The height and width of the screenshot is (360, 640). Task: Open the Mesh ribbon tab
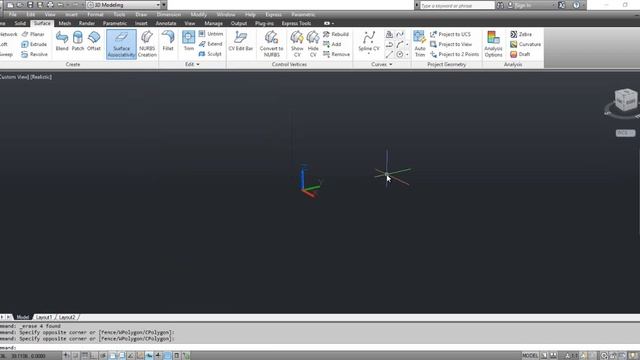click(65, 23)
